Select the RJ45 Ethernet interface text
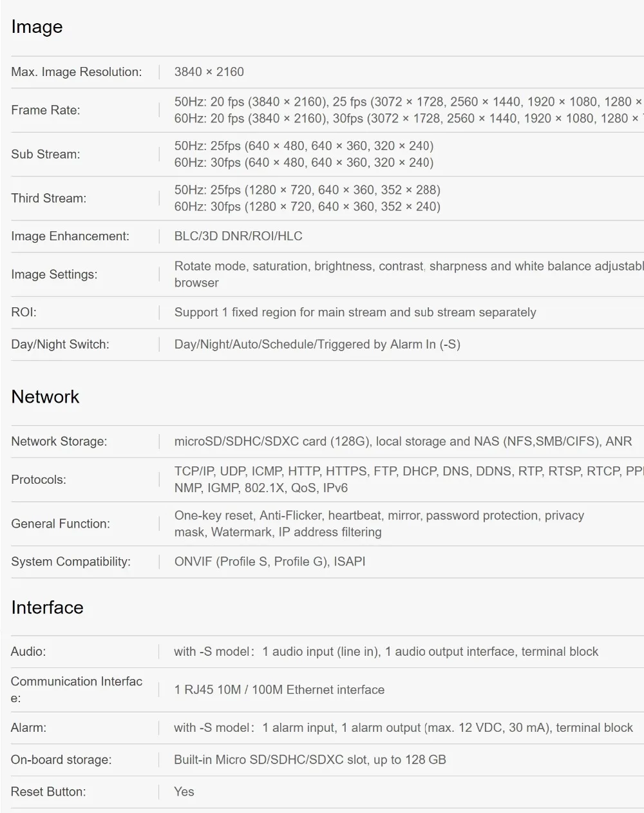 point(279,690)
